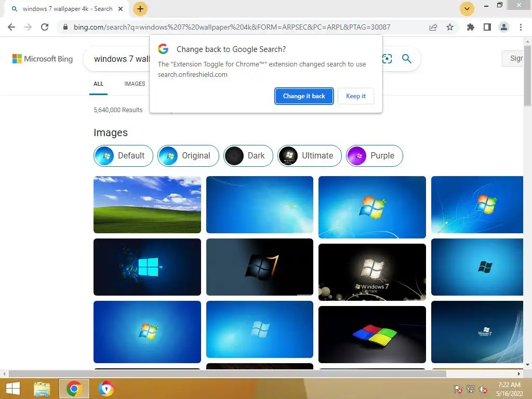The image size is (532, 399).
Task: Select the Original filter chip
Action: pyautogui.click(x=188, y=156)
